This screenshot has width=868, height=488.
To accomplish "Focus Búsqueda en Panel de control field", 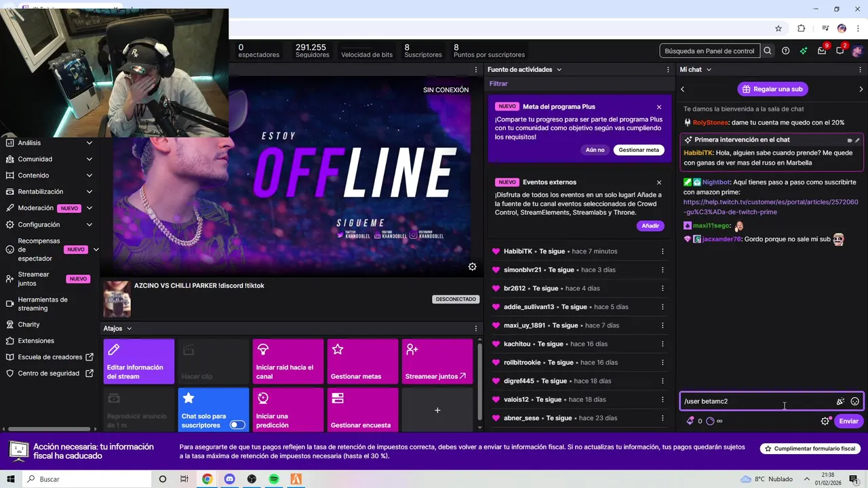I will 709,51.
